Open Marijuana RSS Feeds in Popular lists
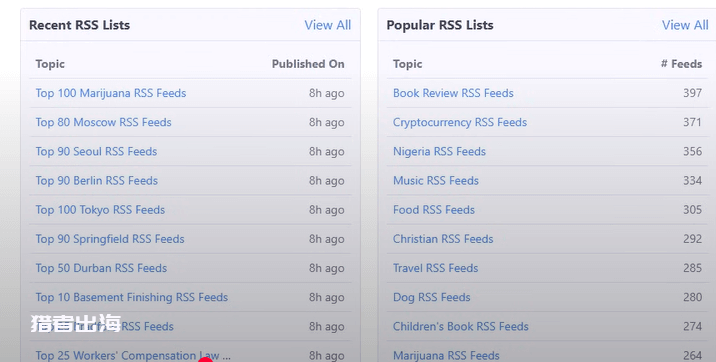716x362 pixels. click(446, 355)
